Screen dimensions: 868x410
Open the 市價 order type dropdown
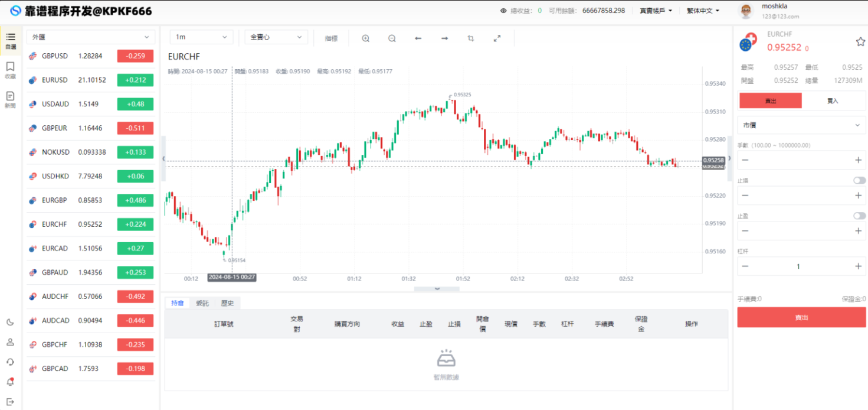[x=801, y=125]
